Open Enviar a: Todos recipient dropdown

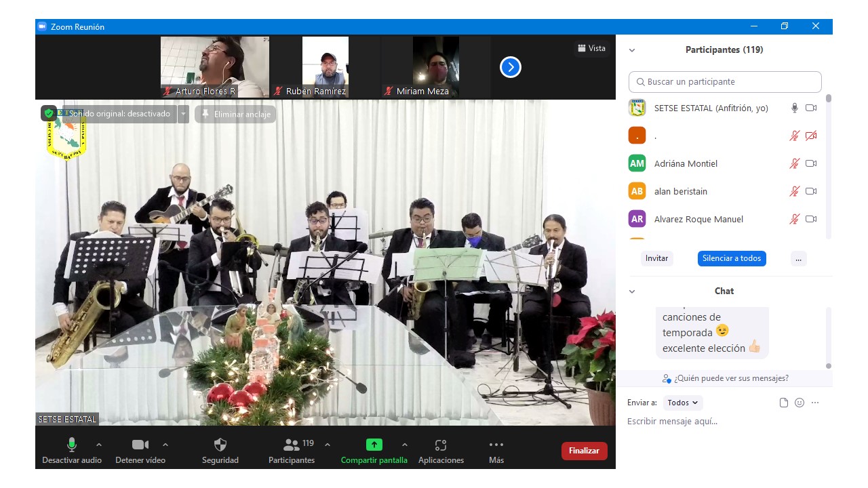click(x=683, y=403)
